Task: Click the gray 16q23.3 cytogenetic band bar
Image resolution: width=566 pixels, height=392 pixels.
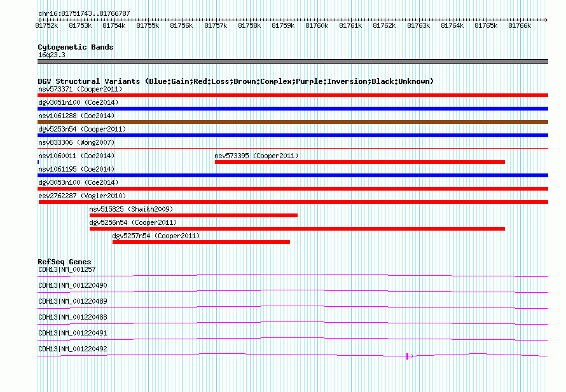Action: [293, 62]
